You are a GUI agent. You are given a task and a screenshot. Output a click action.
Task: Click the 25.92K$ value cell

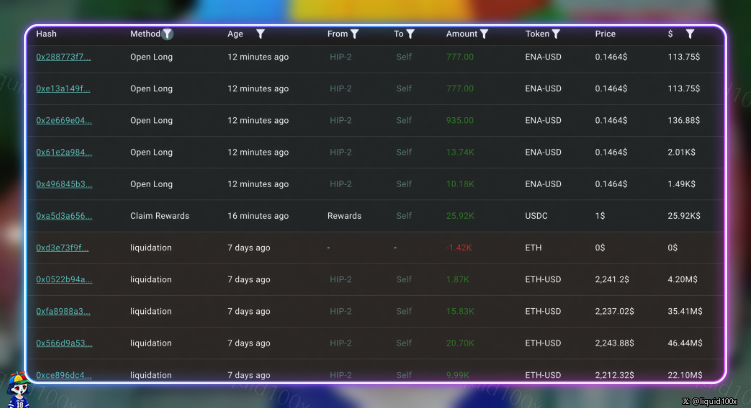tap(683, 216)
